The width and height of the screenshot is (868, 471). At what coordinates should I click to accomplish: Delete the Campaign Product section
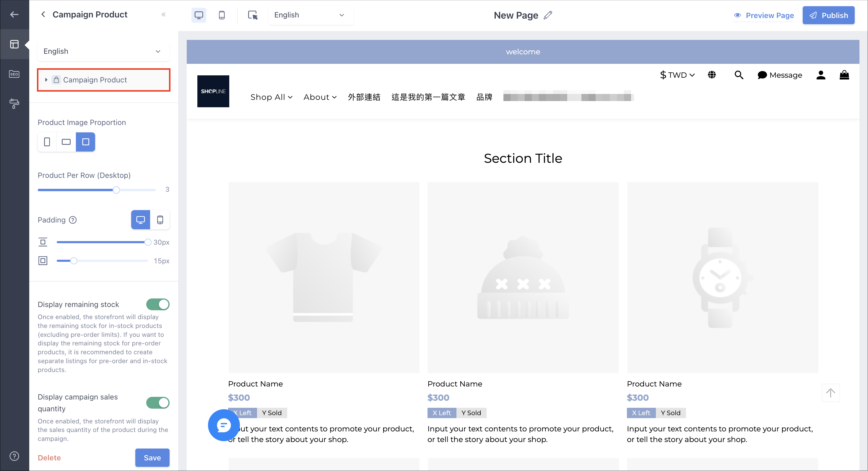point(49,457)
